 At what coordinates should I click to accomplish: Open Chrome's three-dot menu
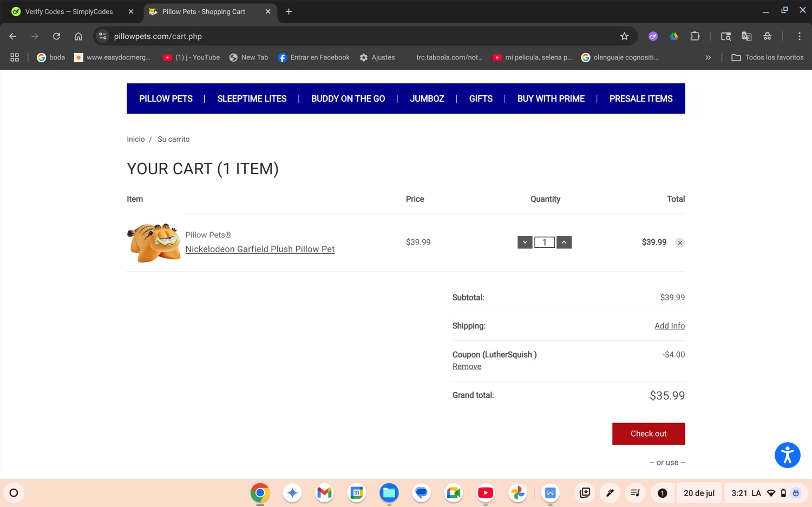point(800,36)
